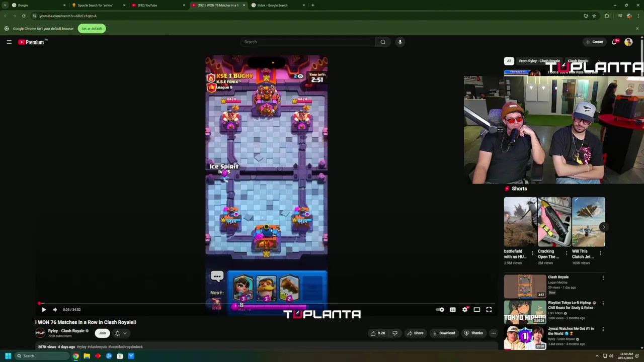644x362 pixels.
Task: Toggle the autoplay switch
Action: (440, 310)
